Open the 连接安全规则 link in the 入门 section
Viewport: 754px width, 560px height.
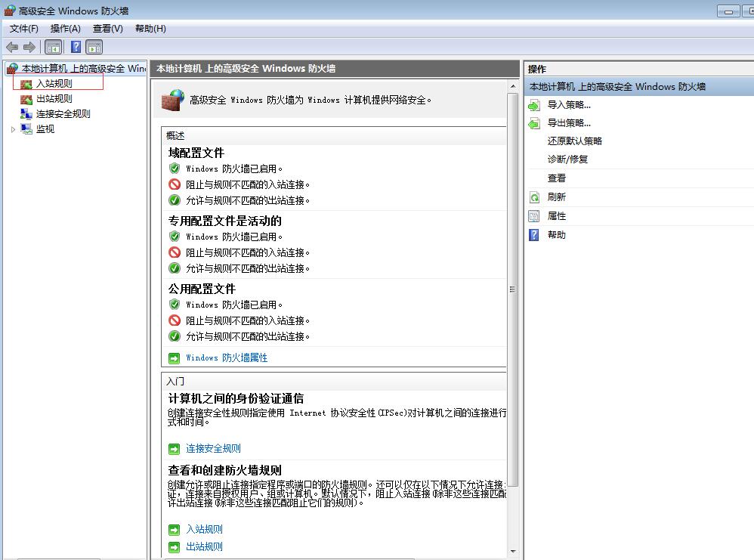[x=214, y=448]
